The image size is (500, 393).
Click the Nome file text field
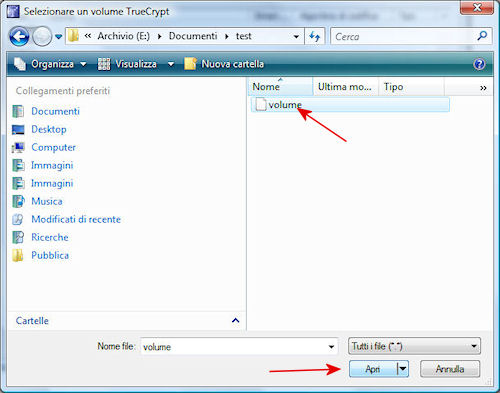[233, 346]
